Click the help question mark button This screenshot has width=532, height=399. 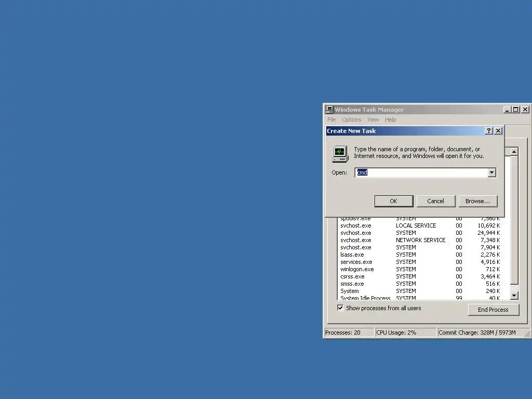pos(488,130)
